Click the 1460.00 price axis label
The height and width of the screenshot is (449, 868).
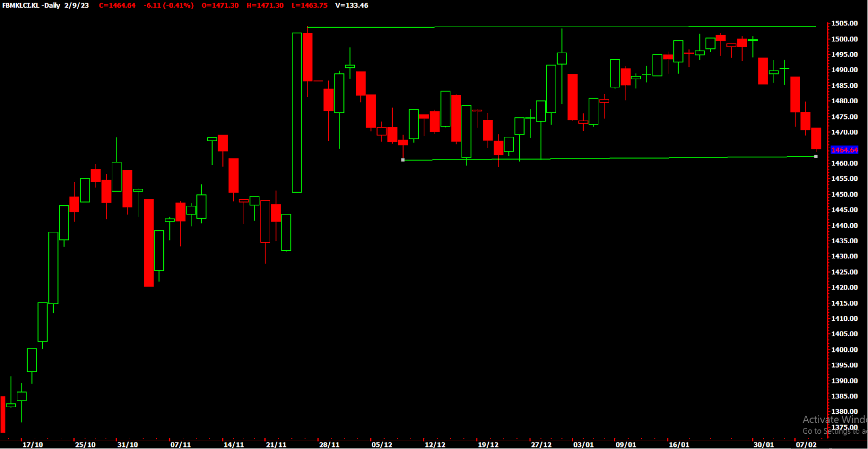click(x=845, y=163)
